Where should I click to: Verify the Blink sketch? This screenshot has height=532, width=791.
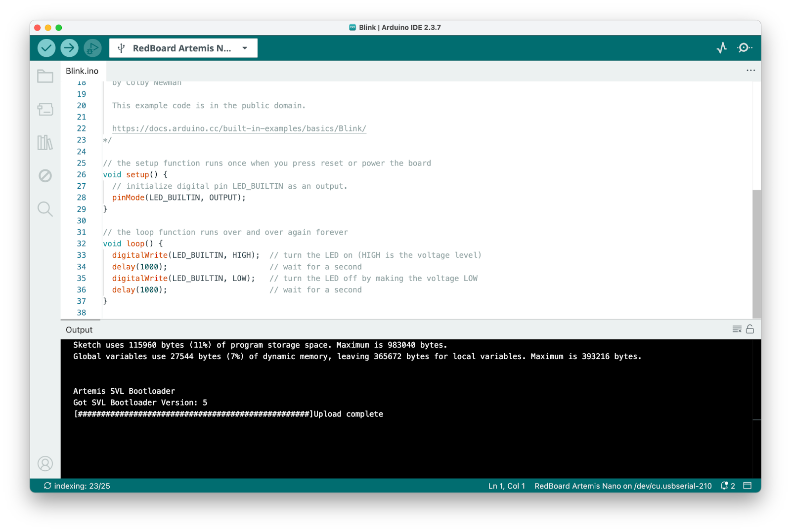(x=45, y=48)
